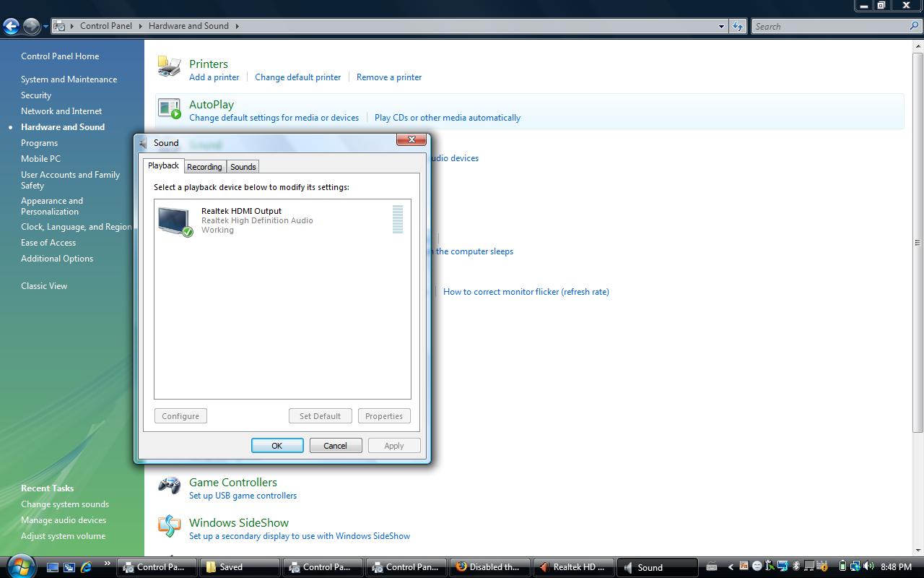Open the Windows Start orb
This screenshot has height=578, width=924.
(x=21, y=566)
